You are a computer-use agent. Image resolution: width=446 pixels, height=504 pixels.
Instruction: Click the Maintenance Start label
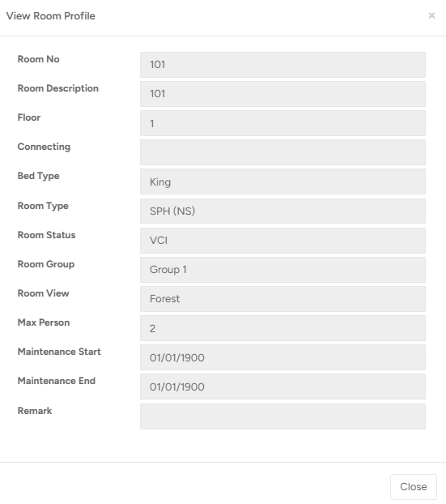coord(59,352)
